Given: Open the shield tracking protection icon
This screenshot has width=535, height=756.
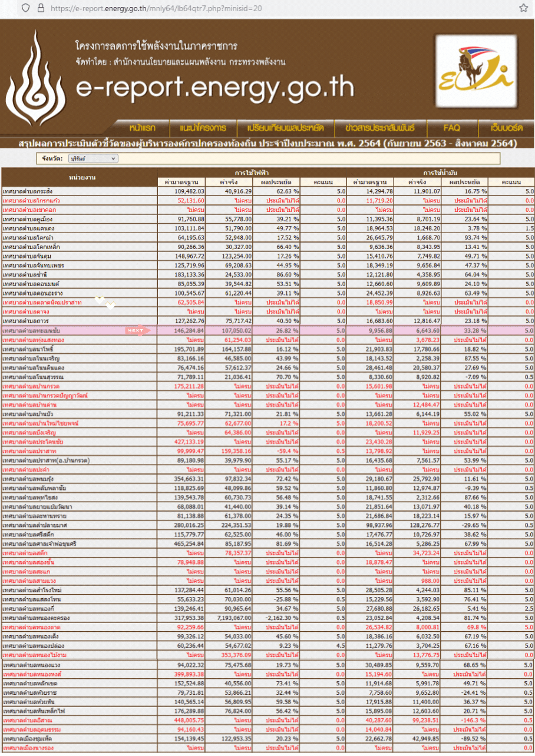Looking at the screenshot, I should pos(25,8).
